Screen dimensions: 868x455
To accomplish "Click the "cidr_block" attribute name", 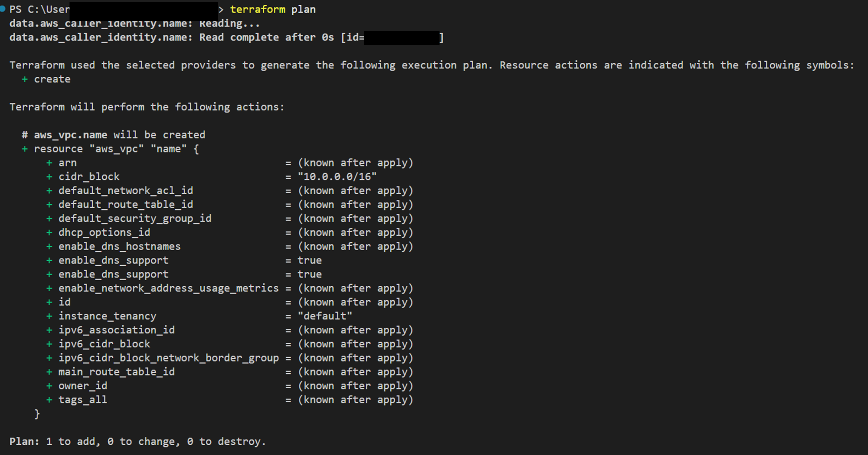I will point(89,177).
